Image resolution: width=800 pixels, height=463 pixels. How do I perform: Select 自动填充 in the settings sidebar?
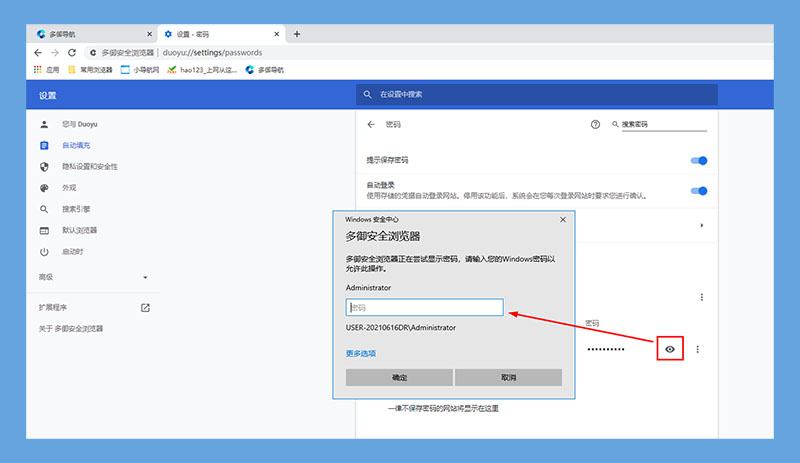[76, 145]
